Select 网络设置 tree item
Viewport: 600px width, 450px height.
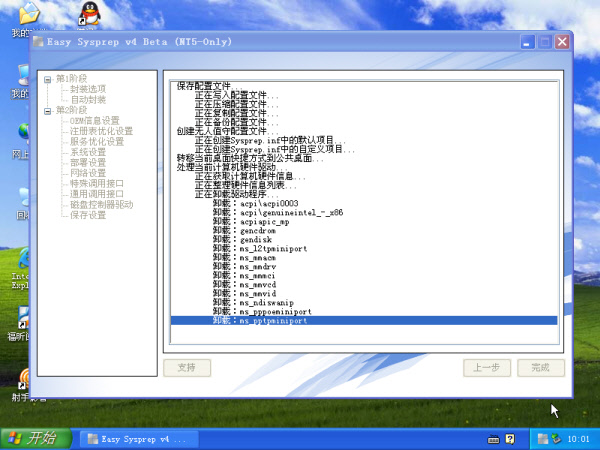click(x=88, y=173)
